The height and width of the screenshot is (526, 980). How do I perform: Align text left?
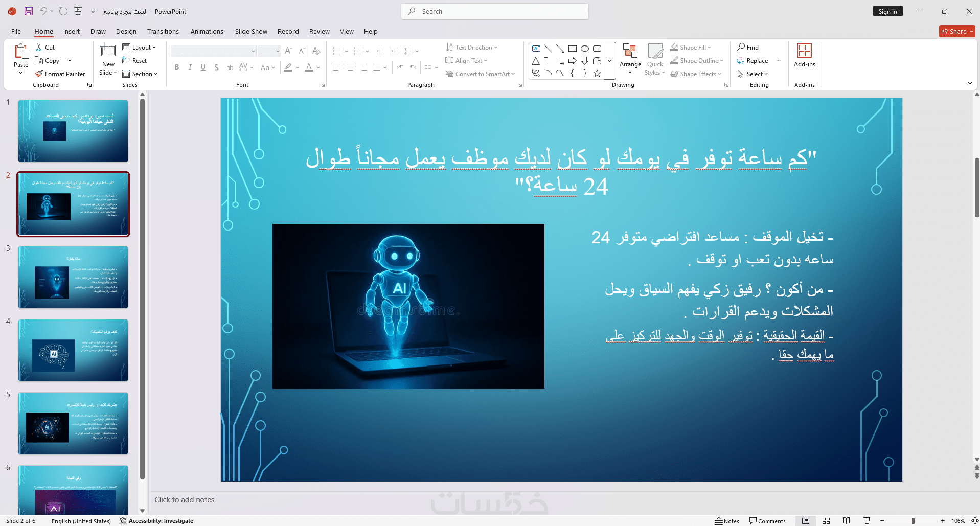337,67
